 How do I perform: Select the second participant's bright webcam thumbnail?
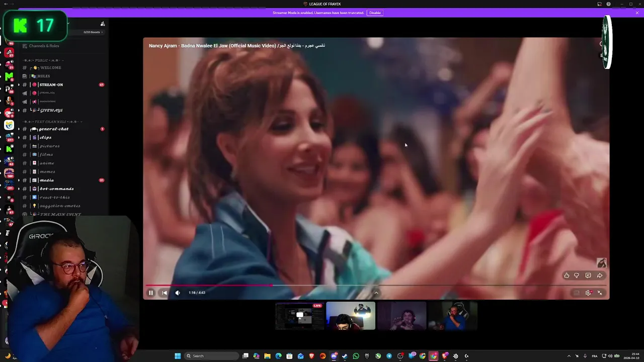coord(351,316)
